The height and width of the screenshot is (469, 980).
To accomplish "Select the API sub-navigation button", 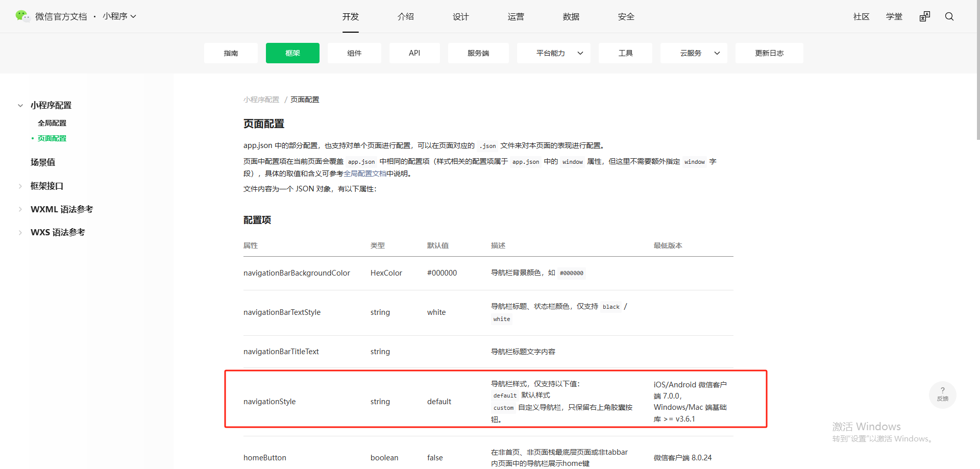I will click(414, 53).
